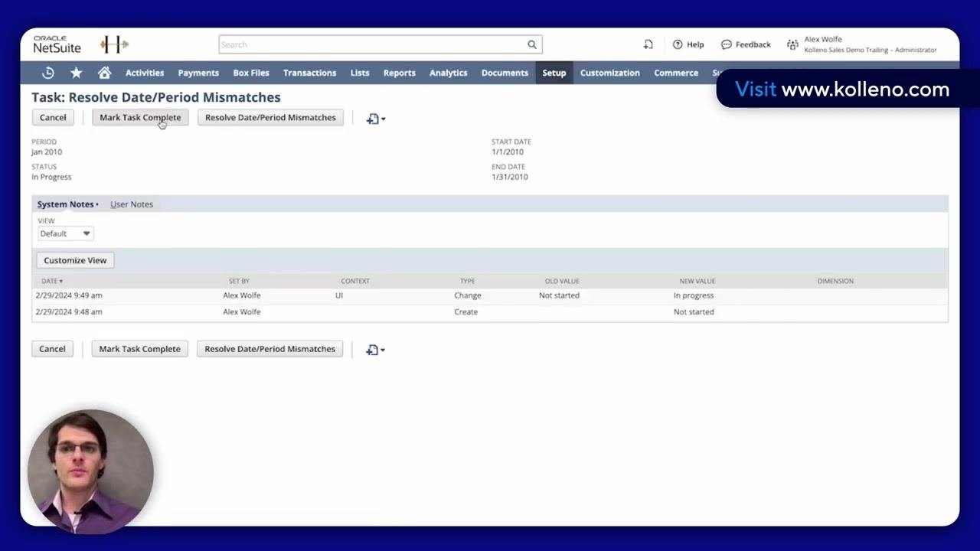Click Cancel above the Period field
Viewport: 980px width, 551px height.
click(53, 117)
